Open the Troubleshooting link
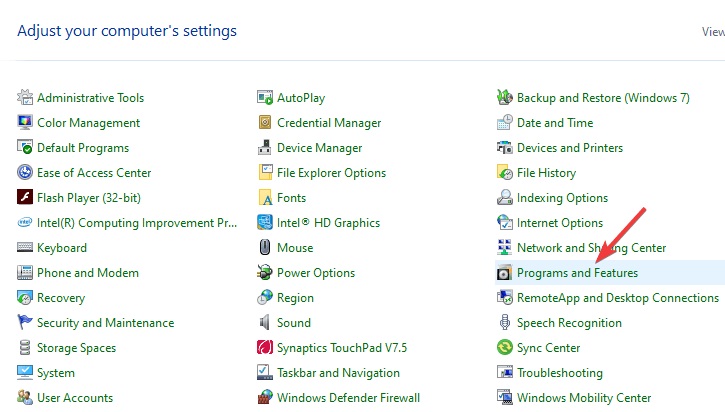The image size is (725, 412). 560,373
